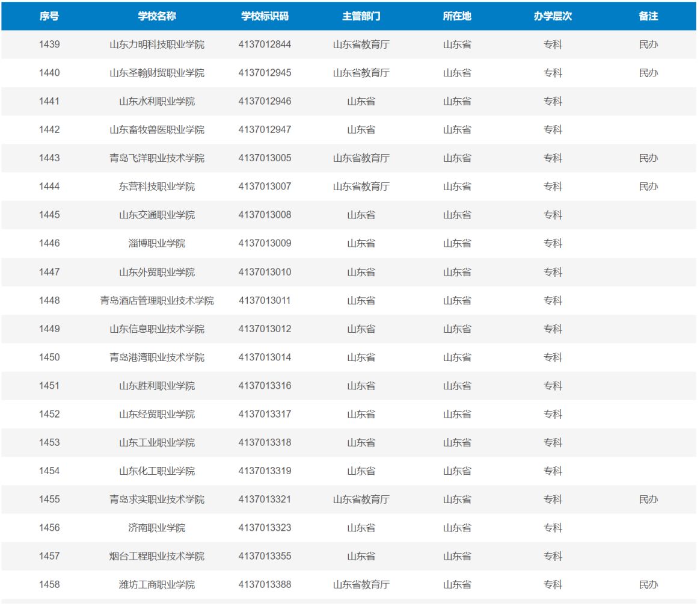The height and width of the screenshot is (609, 700).
Task: Click school code 4137013011
Action: coord(265,300)
